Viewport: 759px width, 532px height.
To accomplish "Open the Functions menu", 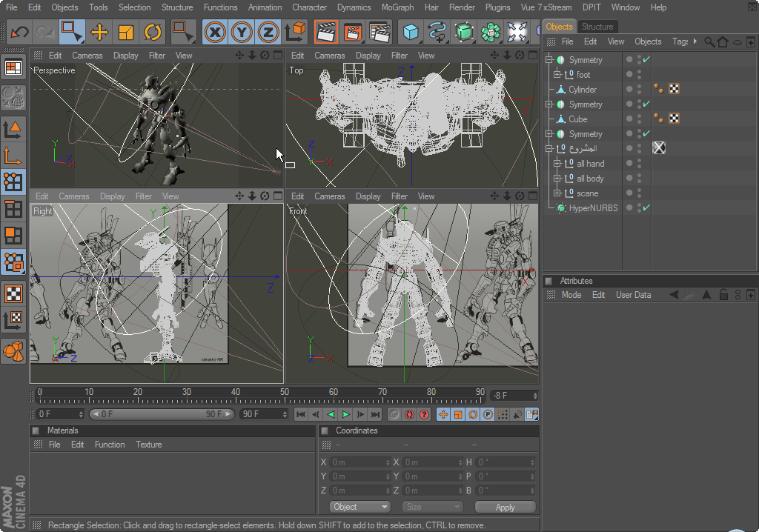I will point(220,7).
